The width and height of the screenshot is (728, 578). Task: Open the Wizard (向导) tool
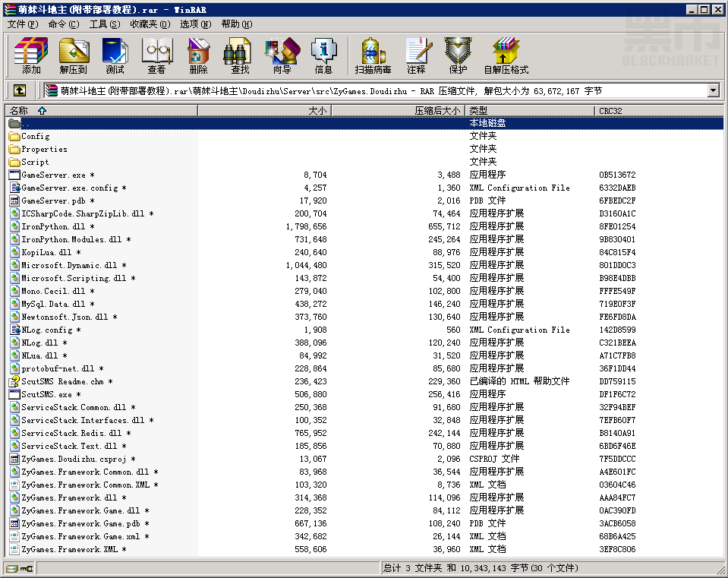[282, 55]
